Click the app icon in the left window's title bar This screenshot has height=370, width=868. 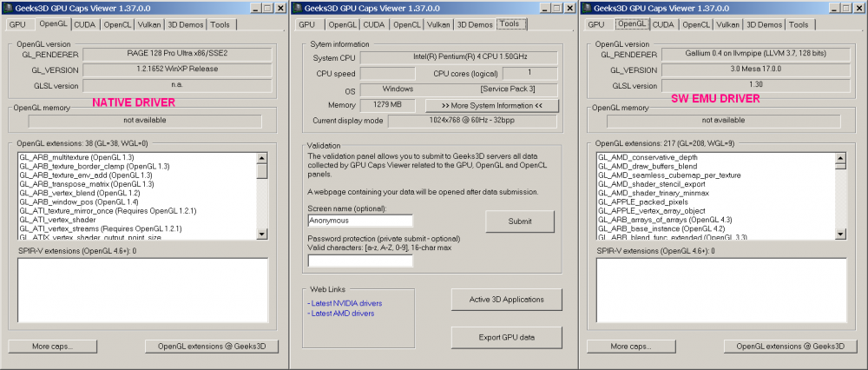[x=9, y=9]
